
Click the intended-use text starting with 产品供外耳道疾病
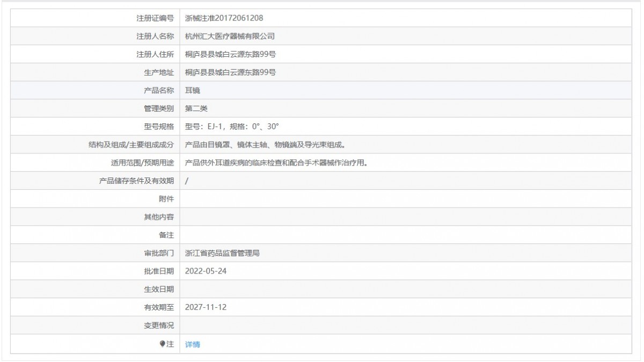click(276, 163)
